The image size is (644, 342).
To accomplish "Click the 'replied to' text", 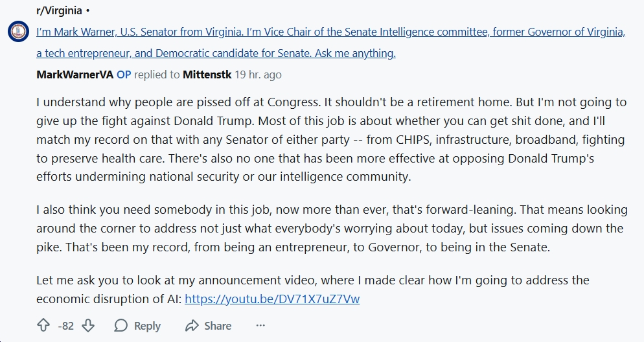I will [157, 74].
